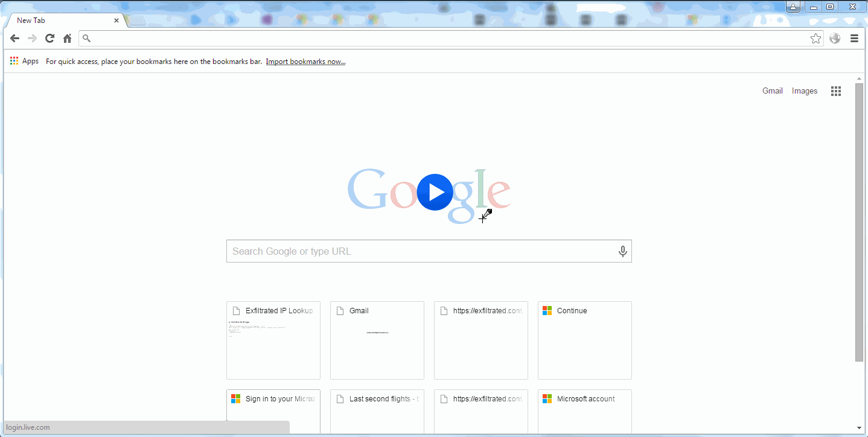Open the Chrome hamburger menu
Image resolution: width=868 pixels, height=437 pixels.
point(854,39)
